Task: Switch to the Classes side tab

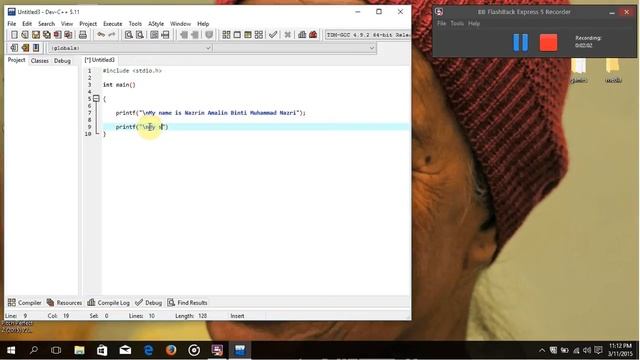Action: click(40, 60)
